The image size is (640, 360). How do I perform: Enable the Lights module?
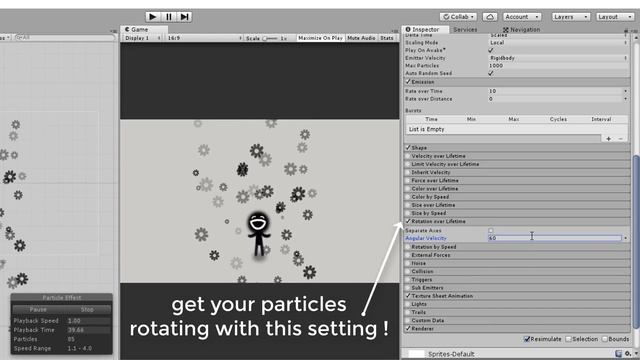[x=408, y=304]
